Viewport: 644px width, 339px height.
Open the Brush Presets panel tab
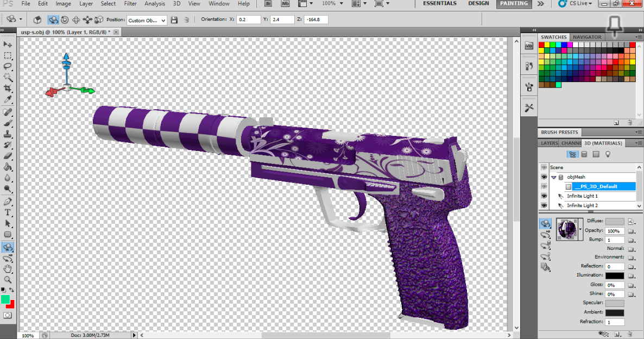tap(559, 133)
